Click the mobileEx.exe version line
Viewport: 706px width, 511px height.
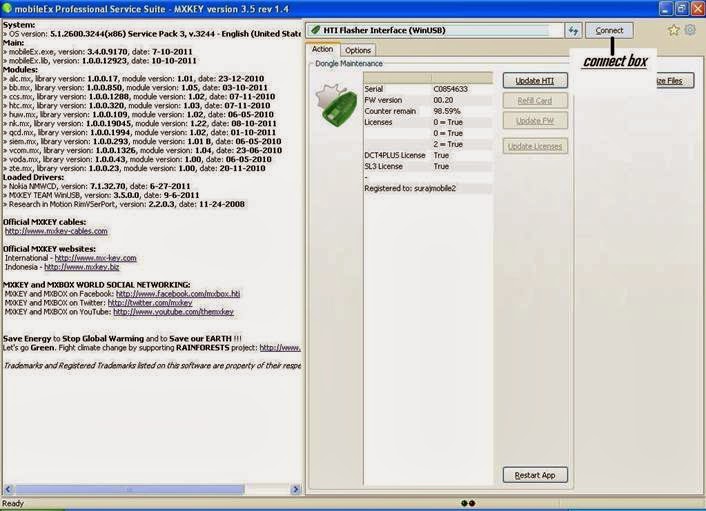coord(98,52)
